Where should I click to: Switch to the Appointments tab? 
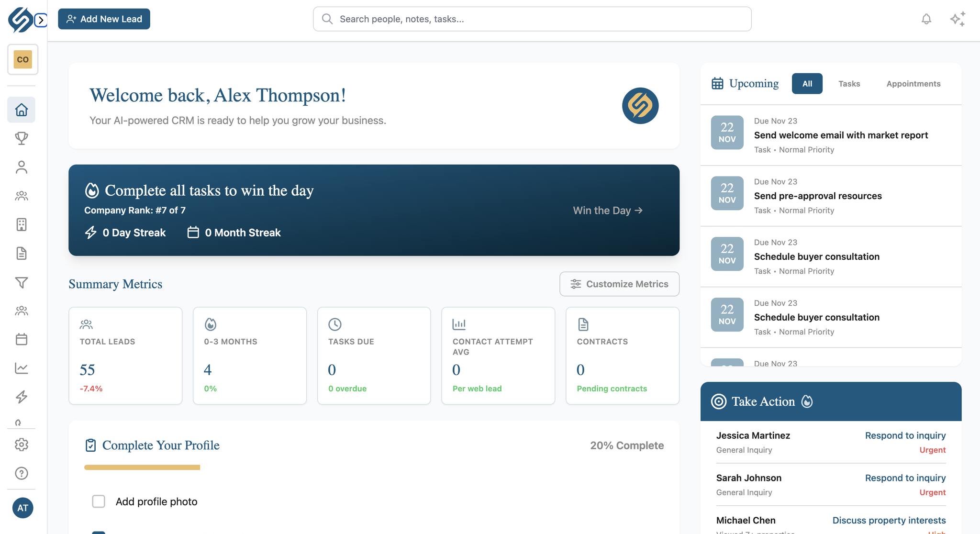[913, 83]
